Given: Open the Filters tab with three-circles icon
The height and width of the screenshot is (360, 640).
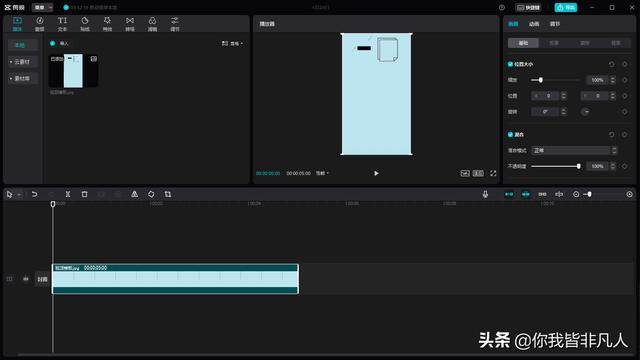Looking at the screenshot, I should click(152, 24).
